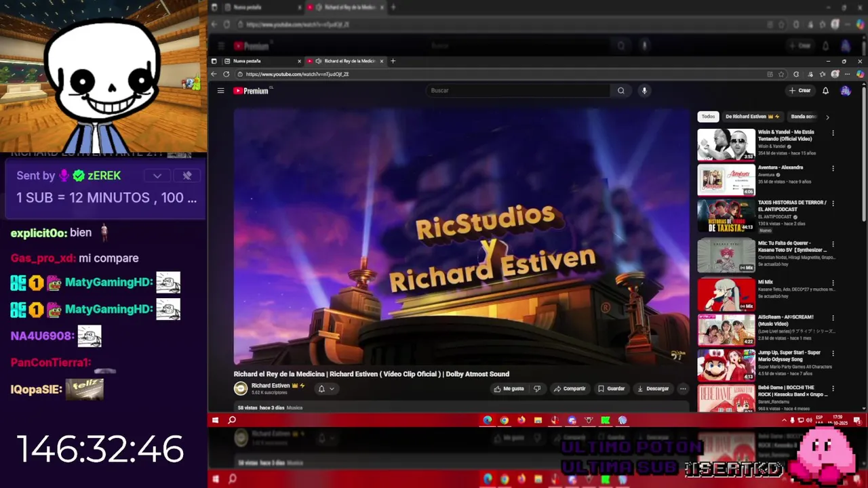The image size is (868, 488).
Task: Open YouTube notifications bell in header
Action: pos(825,90)
